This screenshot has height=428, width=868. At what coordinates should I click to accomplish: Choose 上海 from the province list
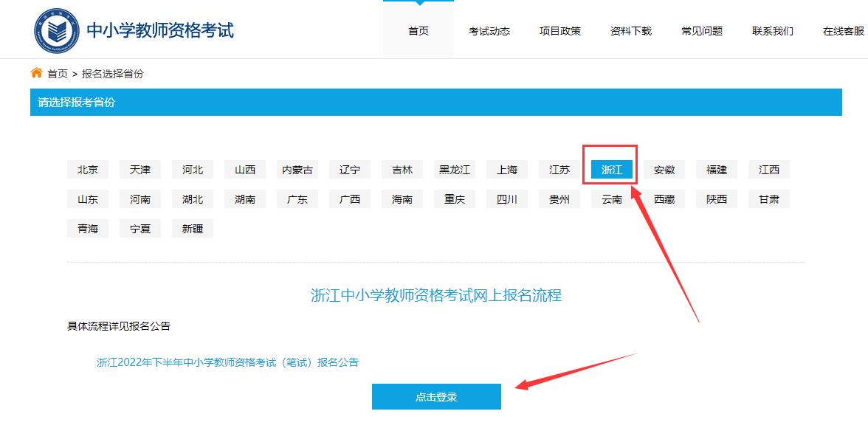(x=506, y=169)
